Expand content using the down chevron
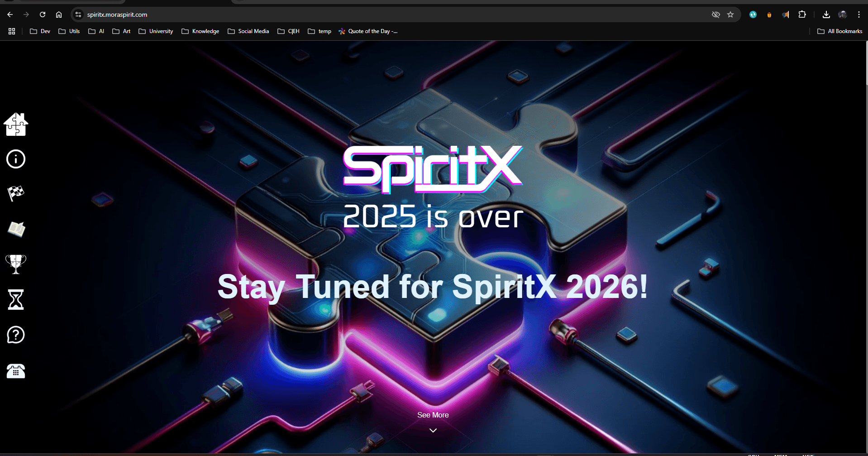 pyautogui.click(x=432, y=430)
